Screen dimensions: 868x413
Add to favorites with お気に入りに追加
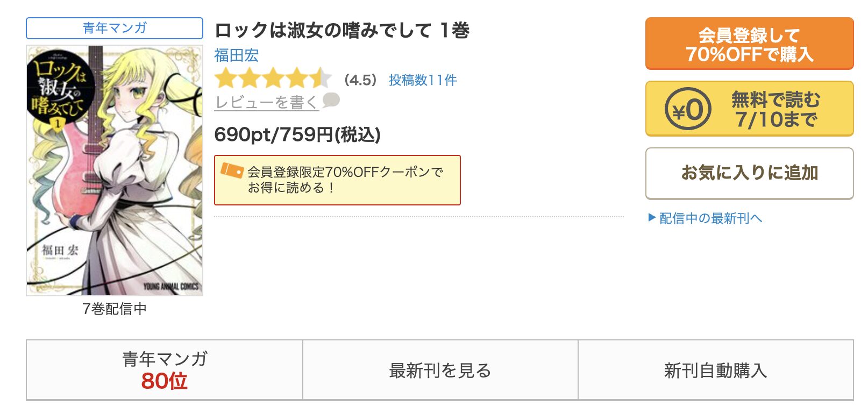point(749,173)
